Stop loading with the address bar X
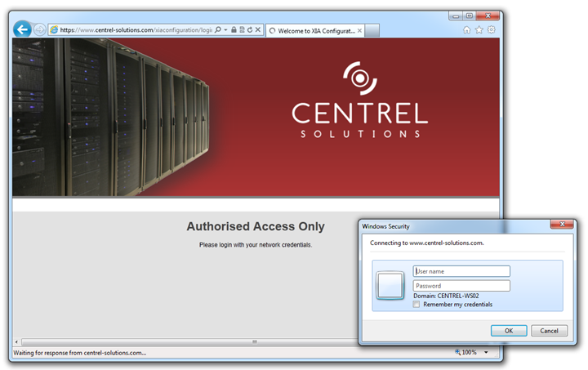 click(x=257, y=29)
